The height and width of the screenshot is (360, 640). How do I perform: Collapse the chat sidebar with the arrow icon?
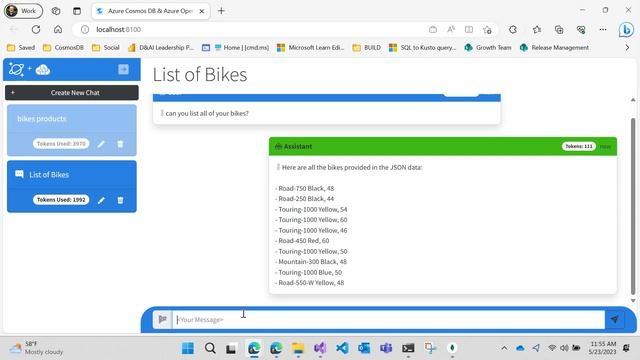[x=123, y=69]
